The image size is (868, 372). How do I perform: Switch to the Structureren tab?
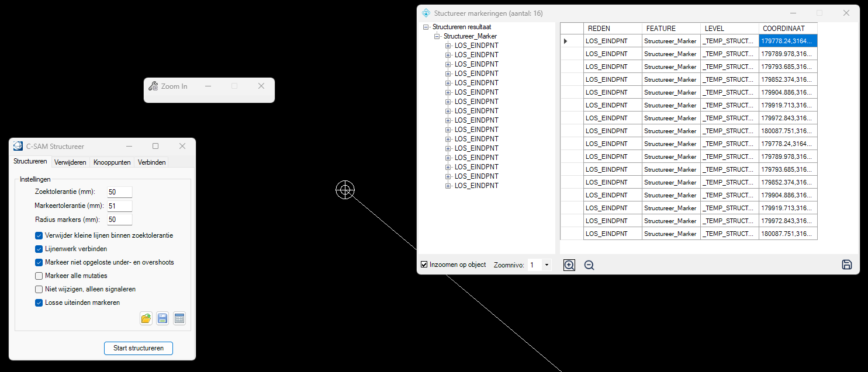click(30, 162)
